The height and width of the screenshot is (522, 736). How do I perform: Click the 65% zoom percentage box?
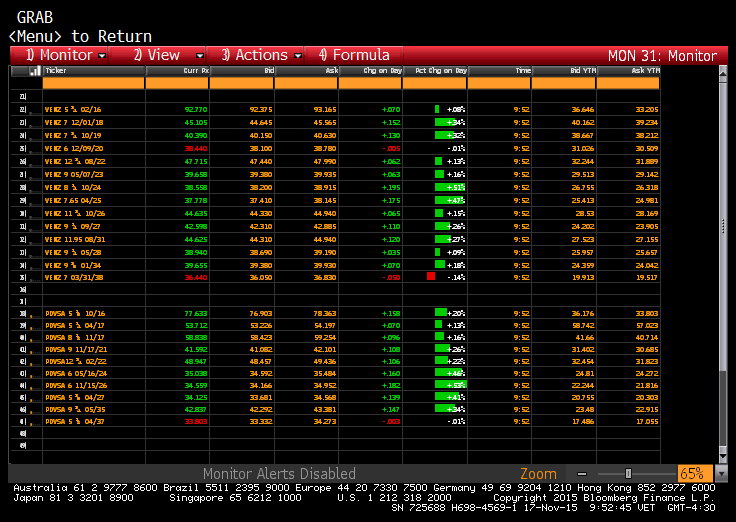(691, 473)
